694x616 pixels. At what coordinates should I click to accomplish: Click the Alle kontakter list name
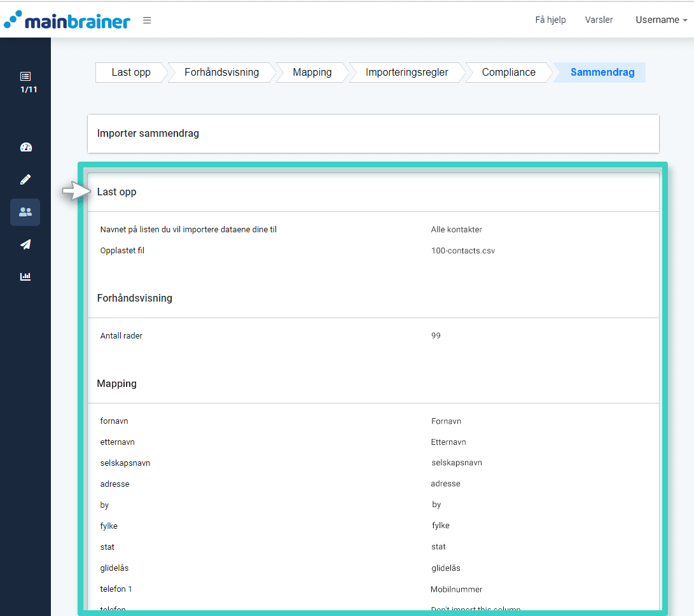click(456, 229)
